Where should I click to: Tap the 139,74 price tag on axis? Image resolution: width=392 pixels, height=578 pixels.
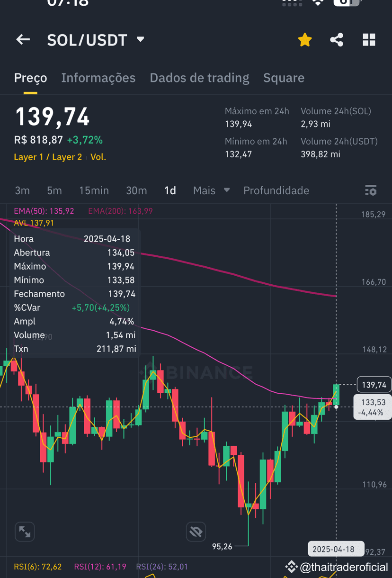pyautogui.click(x=374, y=385)
